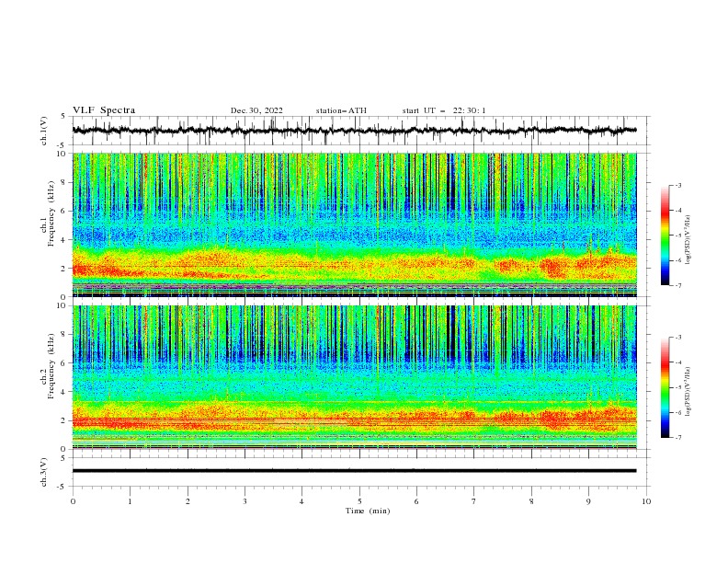Click time axis tick label "9"
Image resolution: width=728 pixels, height=563 pixels.
[588, 501]
